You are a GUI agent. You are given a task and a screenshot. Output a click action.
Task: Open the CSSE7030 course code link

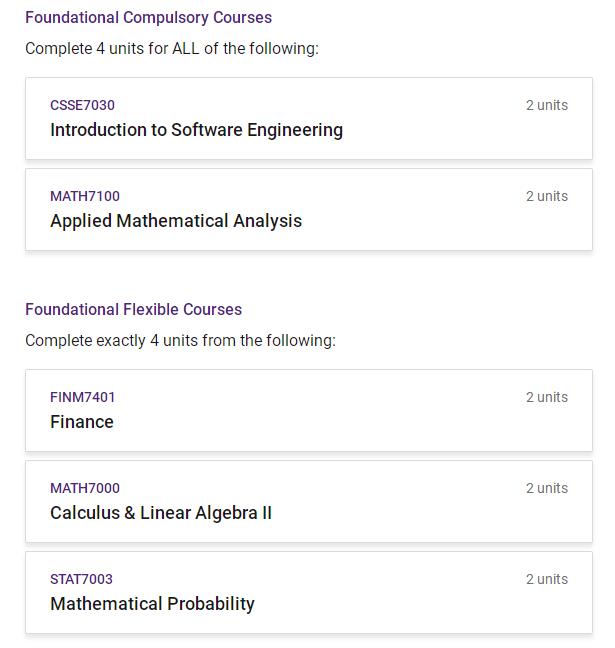pyautogui.click(x=82, y=105)
